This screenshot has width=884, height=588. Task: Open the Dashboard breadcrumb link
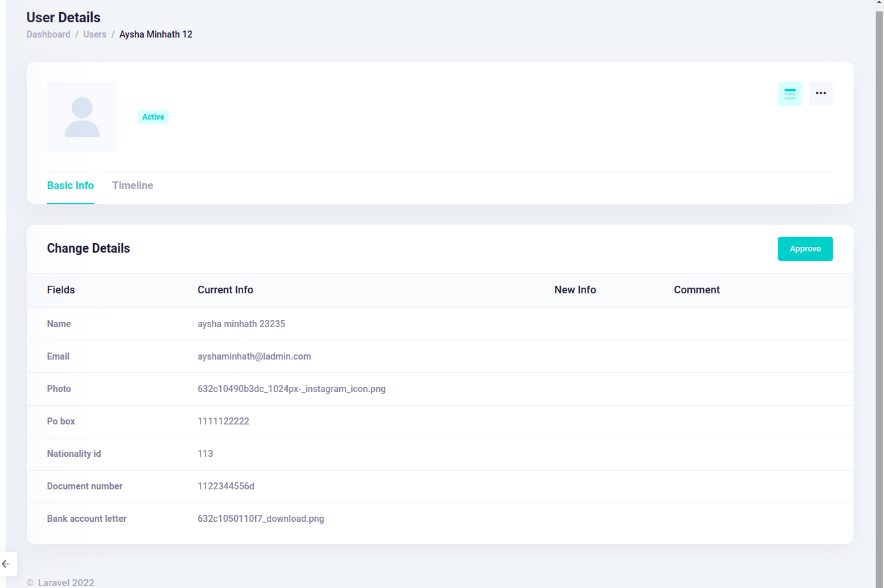pyautogui.click(x=48, y=34)
